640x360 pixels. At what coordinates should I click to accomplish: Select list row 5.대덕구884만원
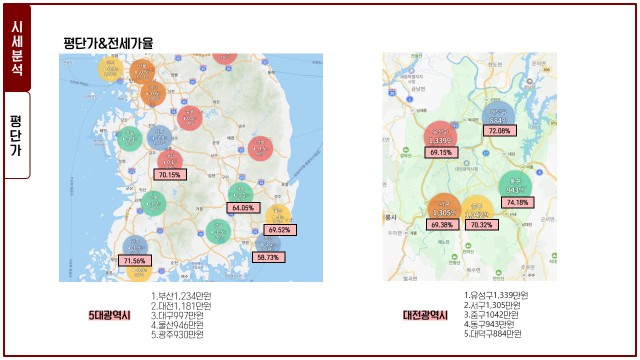click(493, 333)
